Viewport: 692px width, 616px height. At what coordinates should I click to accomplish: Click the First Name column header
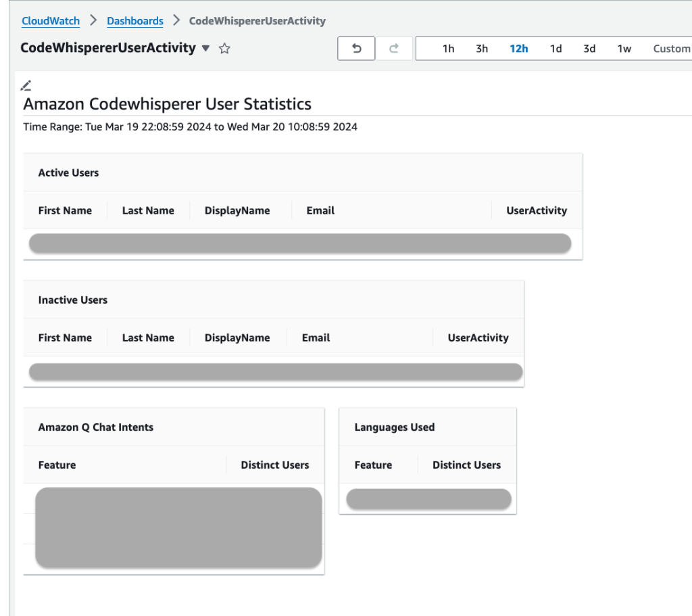[x=65, y=210]
